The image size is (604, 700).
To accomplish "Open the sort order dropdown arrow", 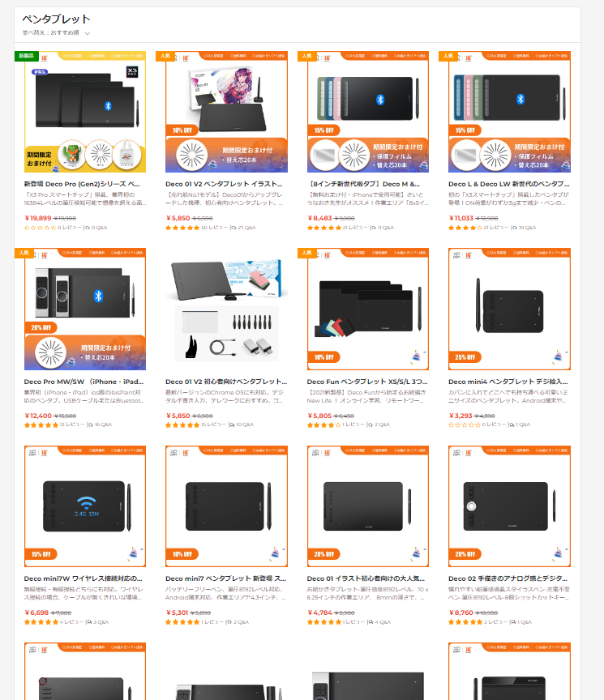I will coord(88,33).
